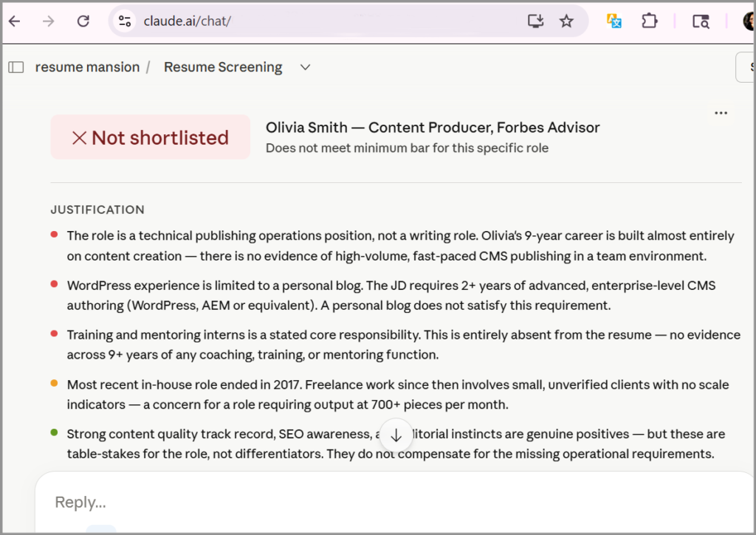The width and height of the screenshot is (756, 535).
Task: Open the resume mansion project link
Action: pos(87,66)
